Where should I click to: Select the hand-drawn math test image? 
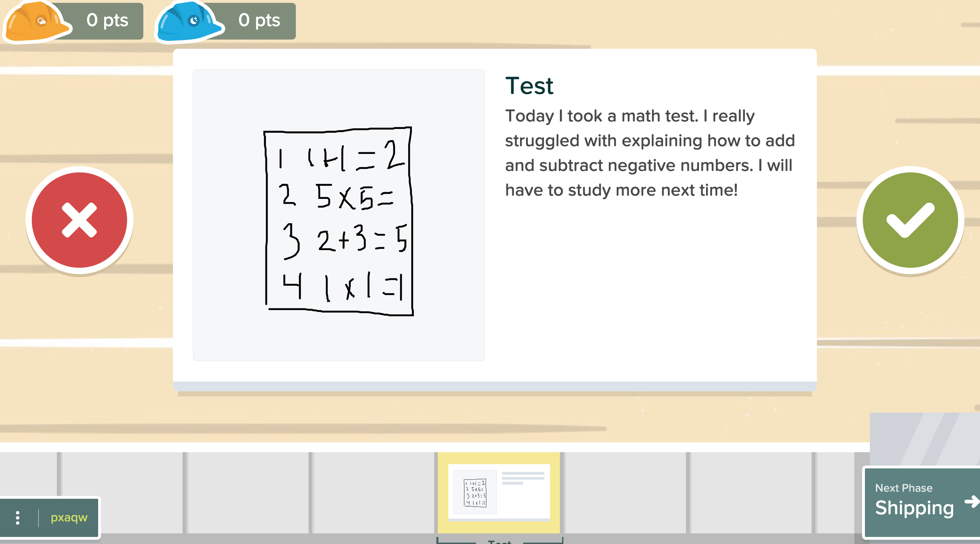pyautogui.click(x=339, y=221)
